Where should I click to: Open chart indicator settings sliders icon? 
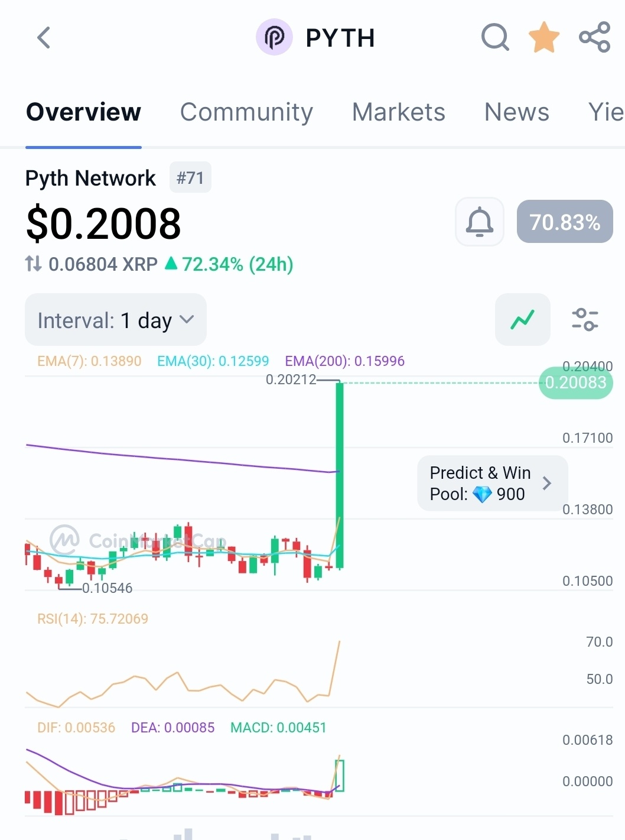[x=585, y=320]
